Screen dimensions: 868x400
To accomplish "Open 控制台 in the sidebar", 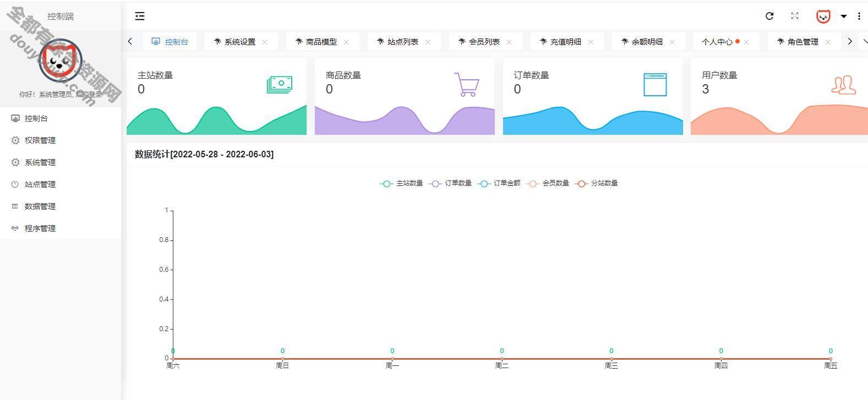I will tap(61, 118).
